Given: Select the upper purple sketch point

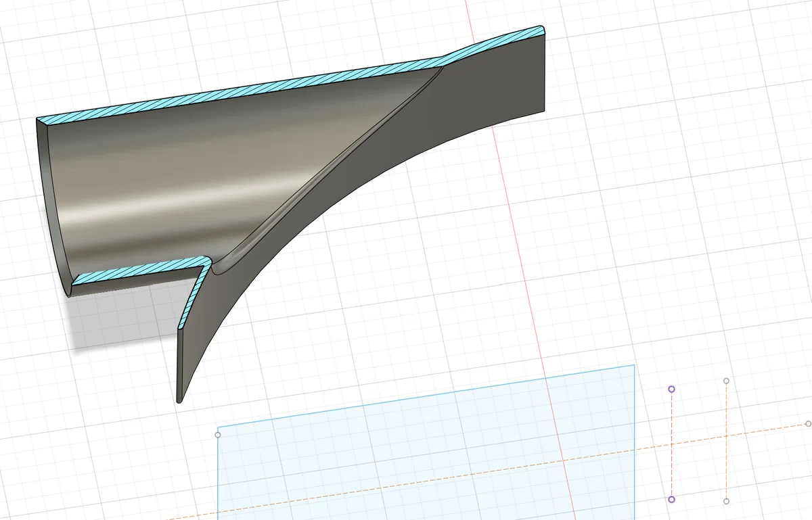Looking at the screenshot, I should (x=671, y=389).
